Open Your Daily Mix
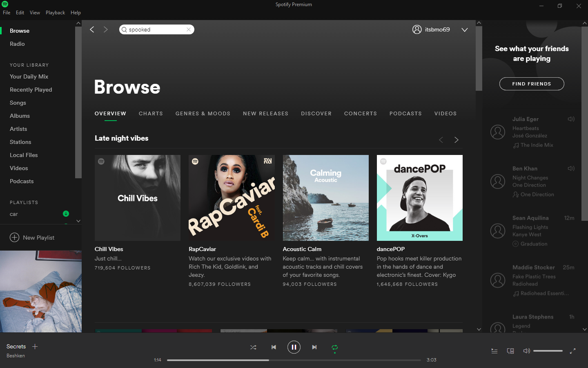Screen dimensions: 588x368 click(x=29, y=76)
